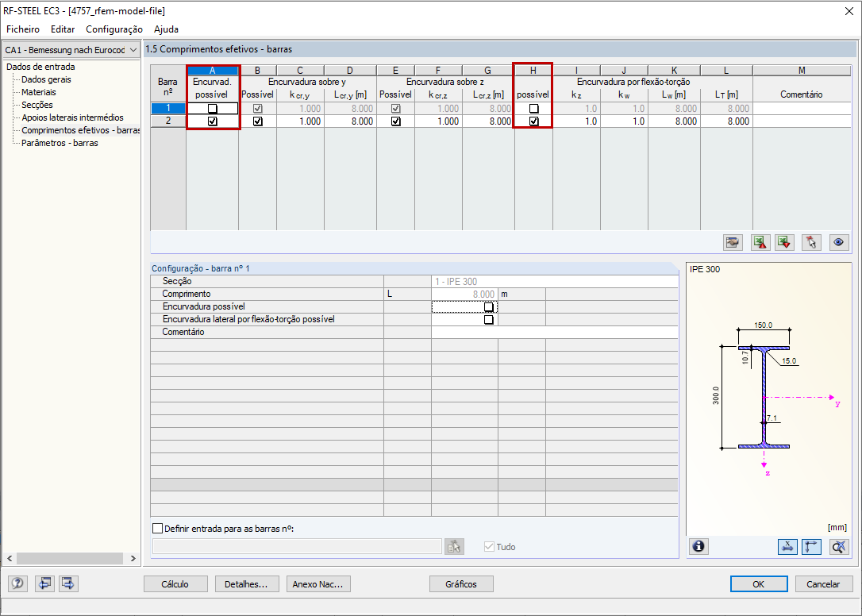The height and width of the screenshot is (616, 862).
Task: Import table from Excel icon
Action: (x=784, y=243)
